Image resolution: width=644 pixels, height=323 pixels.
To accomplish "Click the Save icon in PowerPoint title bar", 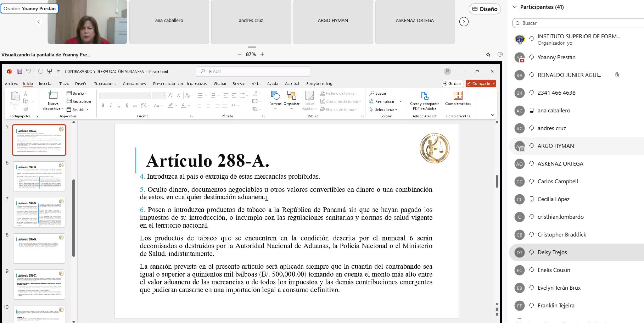I will (19, 71).
